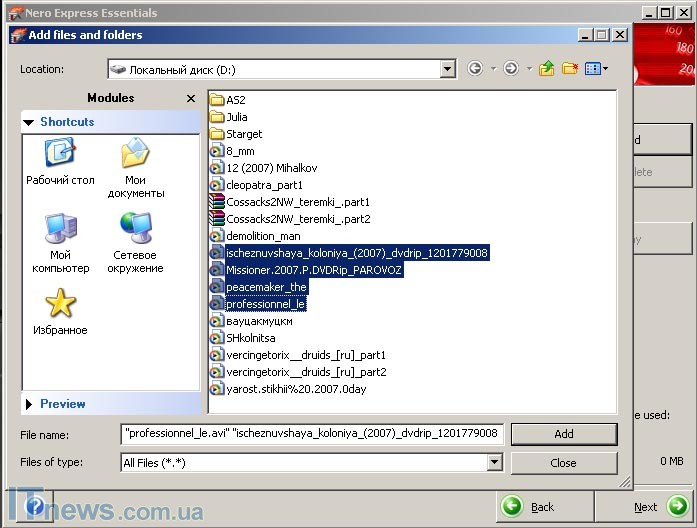
Task: Expand the Location drive dropdown
Action: coord(447,69)
